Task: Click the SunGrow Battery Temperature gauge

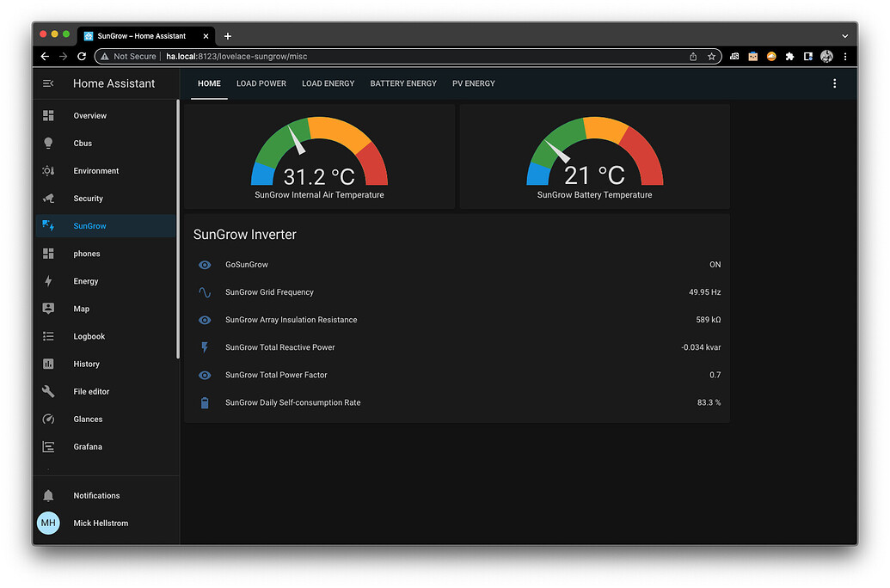Action: (x=594, y=155)
